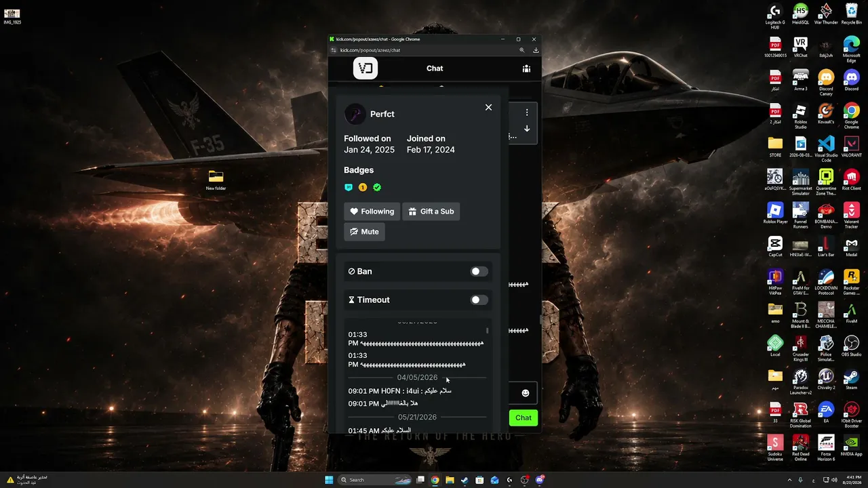Image resolution: width=868 pixels, height=488 pixels.
Task: Select the VALORANT desktop shortcut
Action: tap(852, 146)
